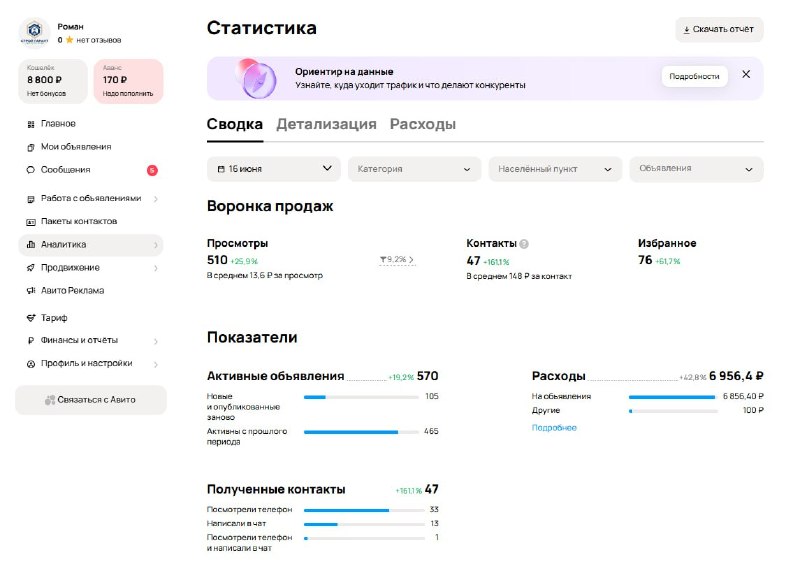Click the Авито Реклама icon
The width and height of the screenshot is (800, 564).
click(31, 290)
